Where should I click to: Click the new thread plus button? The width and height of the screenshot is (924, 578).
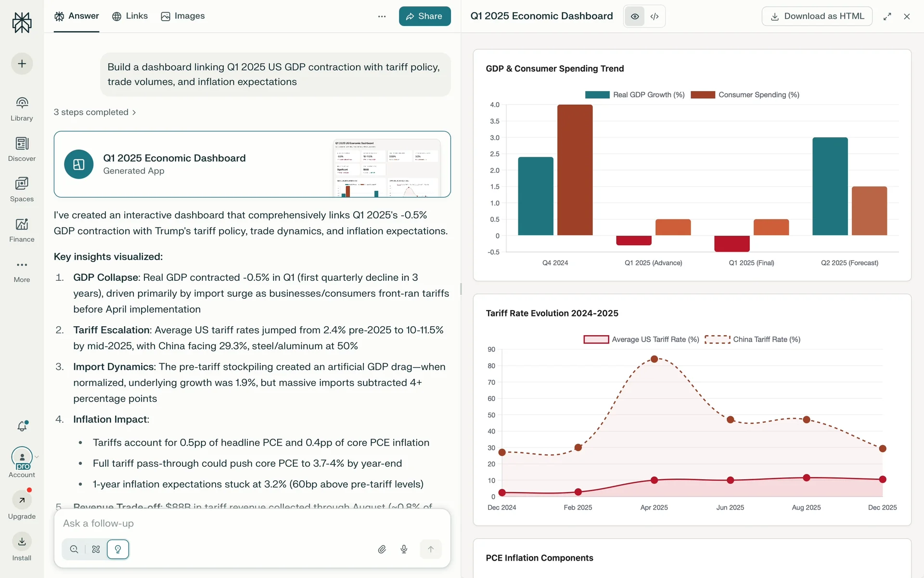(22, 64)
